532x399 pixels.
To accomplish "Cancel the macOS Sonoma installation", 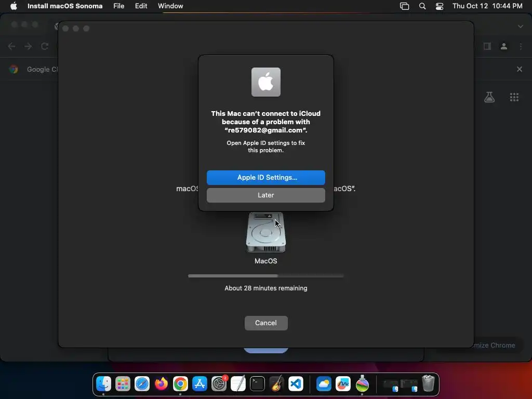I will click(x=266, y=323).
